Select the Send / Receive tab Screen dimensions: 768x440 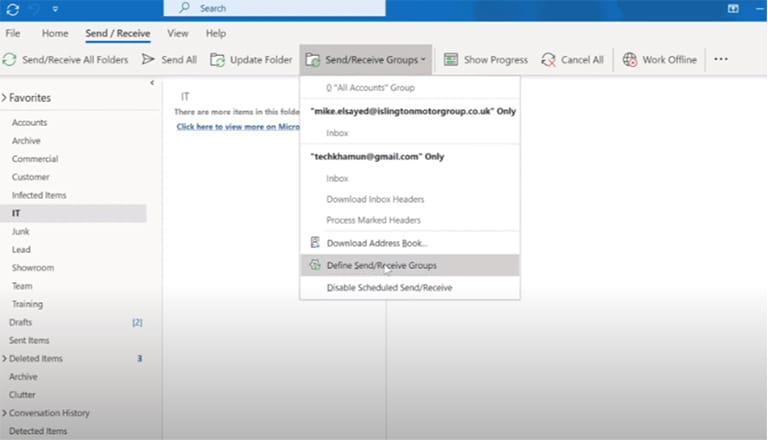pyautogui.click(x=118, y=33)
